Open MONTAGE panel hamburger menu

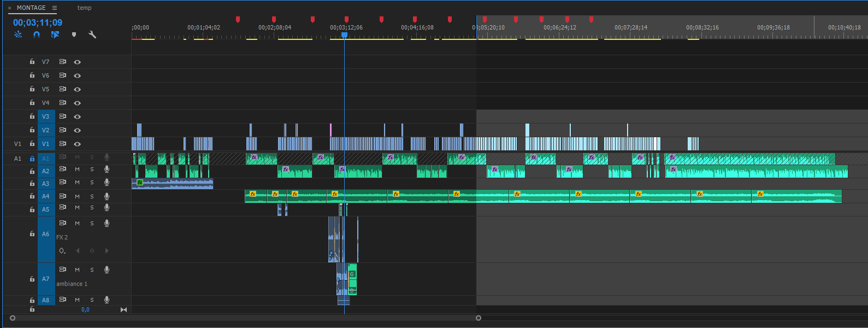click(x=55, y=8)
